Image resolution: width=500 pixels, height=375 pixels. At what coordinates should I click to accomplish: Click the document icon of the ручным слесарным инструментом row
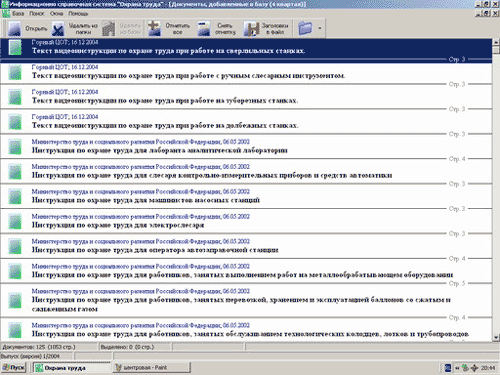coord(15,72)
